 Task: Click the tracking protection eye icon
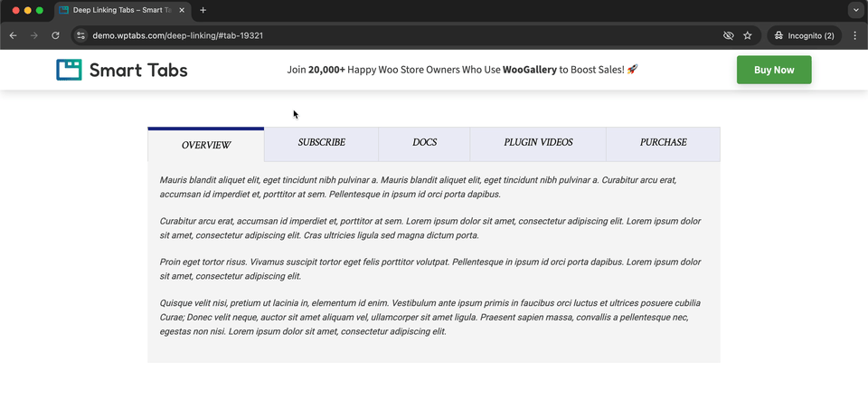click(729, 35)
